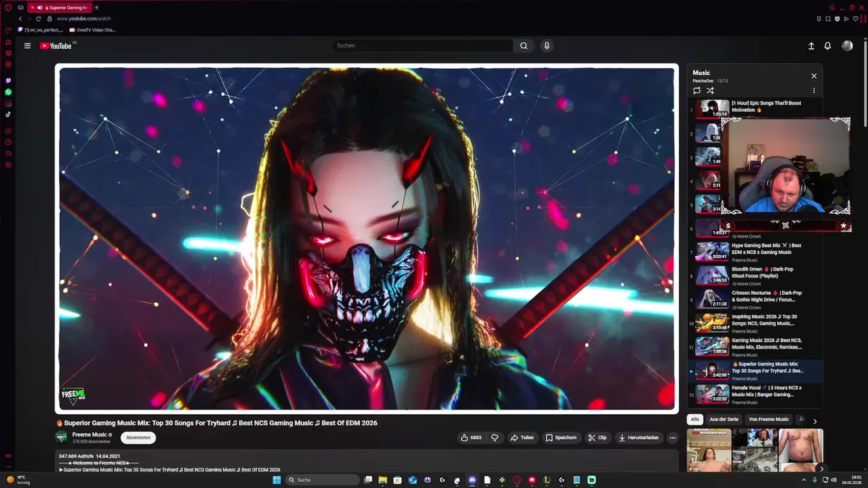Viewport: 868px width, 488px height.
Task: Click the Teilen share button
Action: pos(522,438)
